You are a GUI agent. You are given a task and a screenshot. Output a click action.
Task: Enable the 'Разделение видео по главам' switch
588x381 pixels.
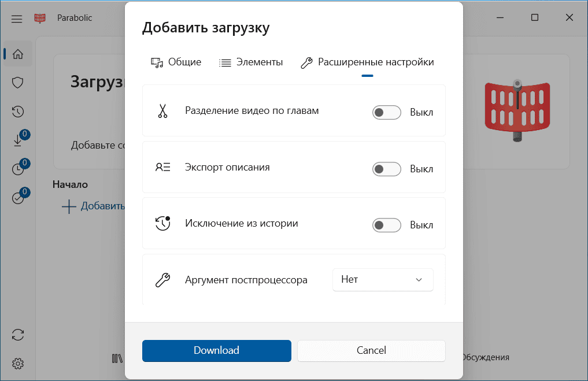click(x=386, y=113)
